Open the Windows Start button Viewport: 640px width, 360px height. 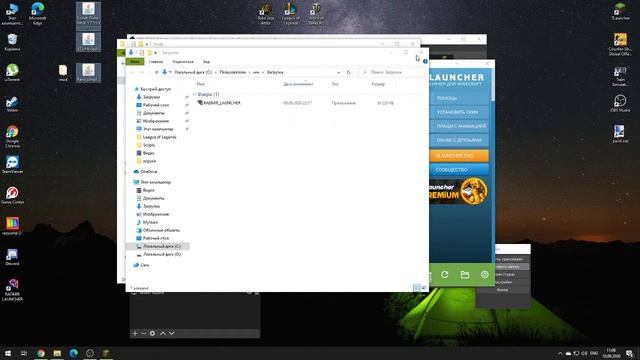[7, 353]
